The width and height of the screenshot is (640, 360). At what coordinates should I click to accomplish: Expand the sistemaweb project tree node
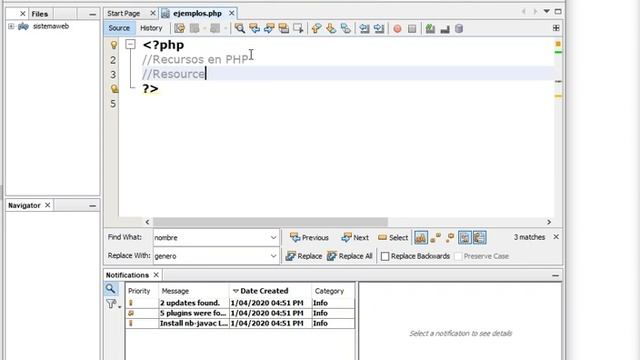(x=11, y=26)
